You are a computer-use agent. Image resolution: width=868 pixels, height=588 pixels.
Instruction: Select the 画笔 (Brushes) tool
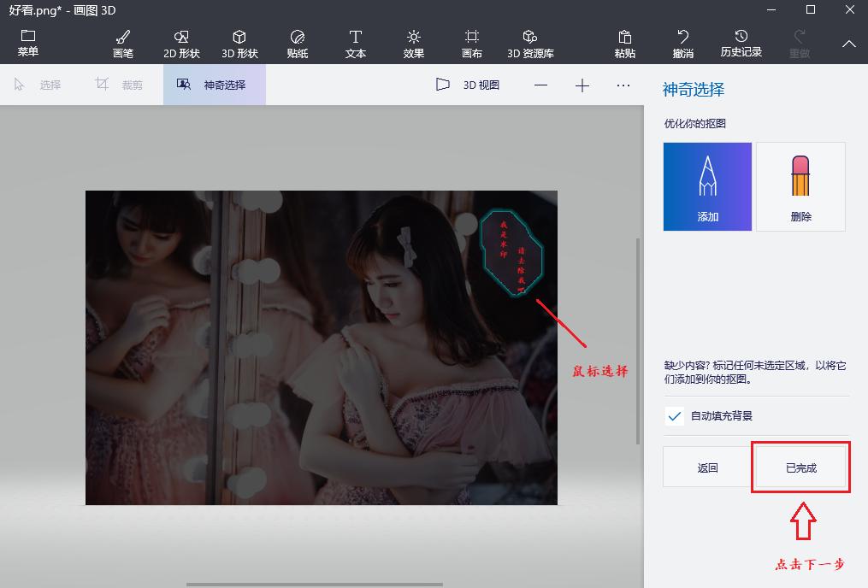(120, 41)
